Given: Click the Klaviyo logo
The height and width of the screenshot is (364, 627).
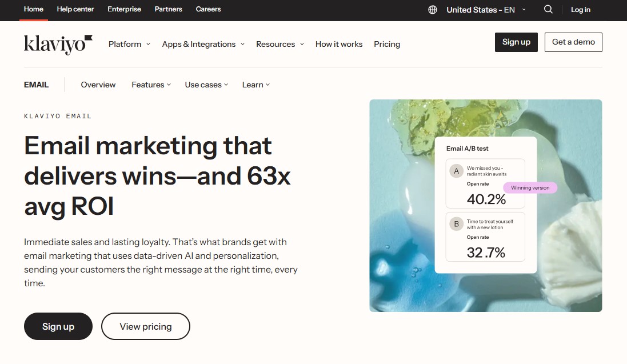Looking at the screenshot, I should click(x=58, y=44).
